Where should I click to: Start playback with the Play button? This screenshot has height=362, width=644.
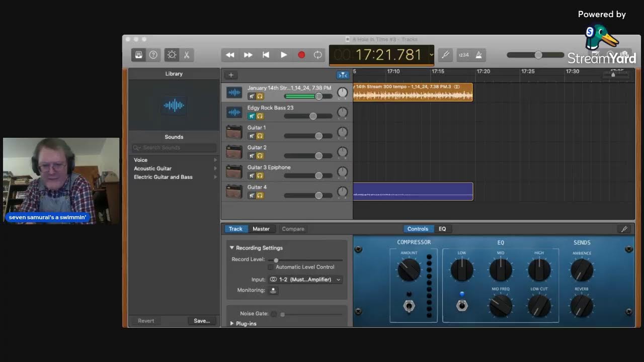point(284,55)
